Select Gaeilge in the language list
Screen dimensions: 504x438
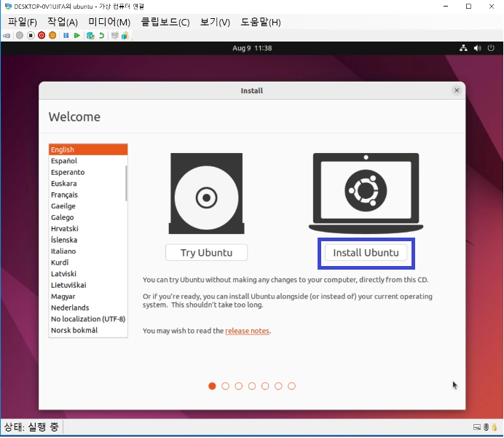click(88, 206)
